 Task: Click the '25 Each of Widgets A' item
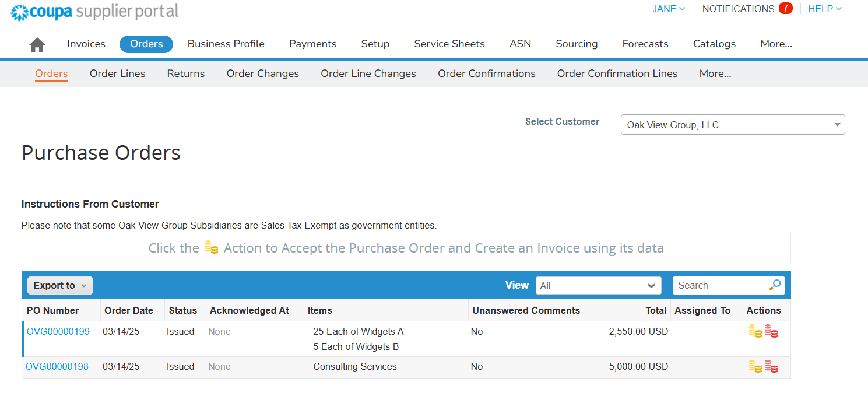pos(359,331)
